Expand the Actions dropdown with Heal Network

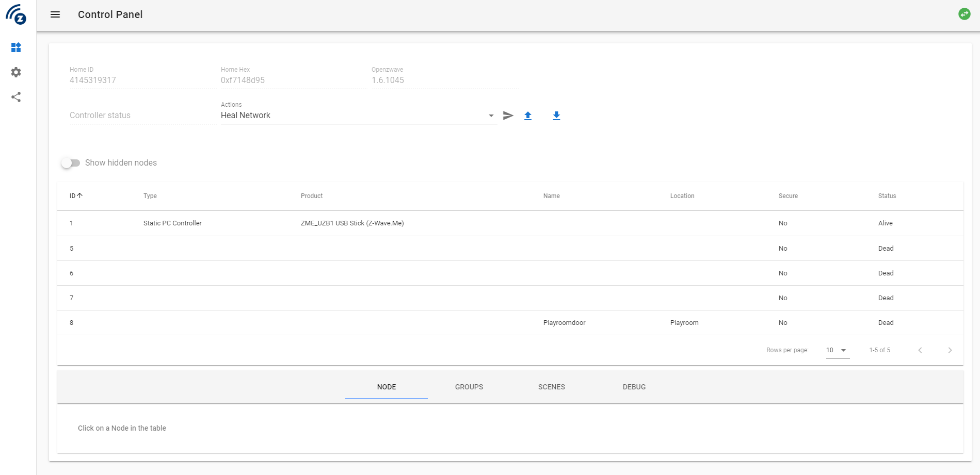pos(359,116)
